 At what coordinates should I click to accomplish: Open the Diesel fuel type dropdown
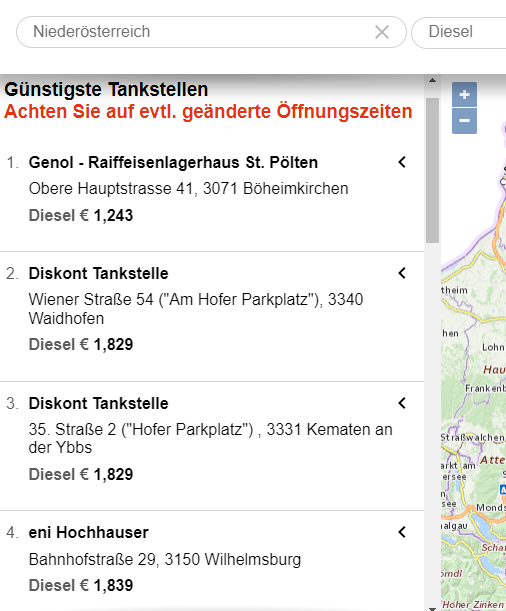pos(459,32)
